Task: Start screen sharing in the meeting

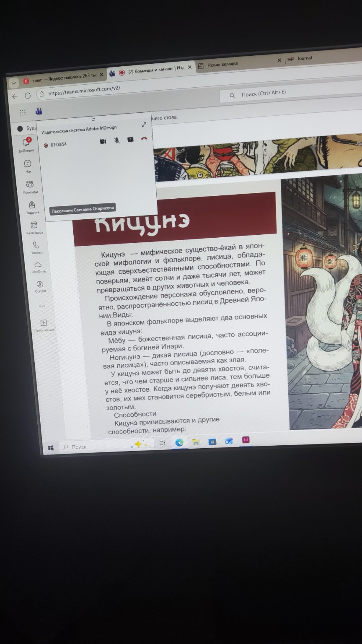Action: point(130,140)
